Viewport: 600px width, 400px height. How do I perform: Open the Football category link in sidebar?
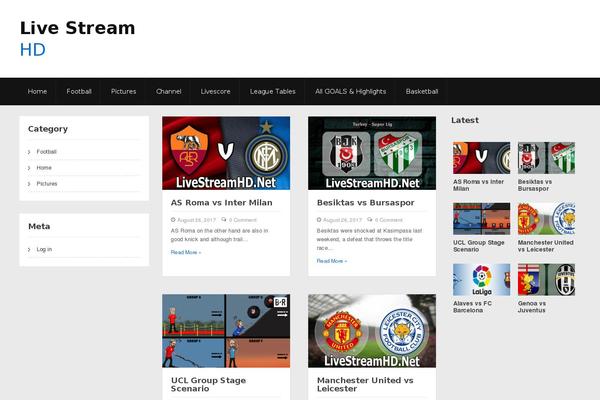click(46, 152)
